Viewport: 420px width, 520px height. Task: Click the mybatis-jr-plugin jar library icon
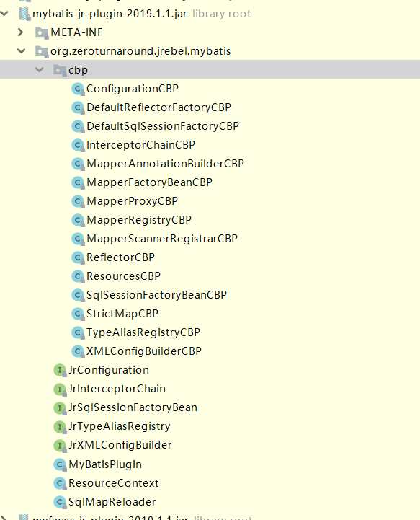pos(24,14)
